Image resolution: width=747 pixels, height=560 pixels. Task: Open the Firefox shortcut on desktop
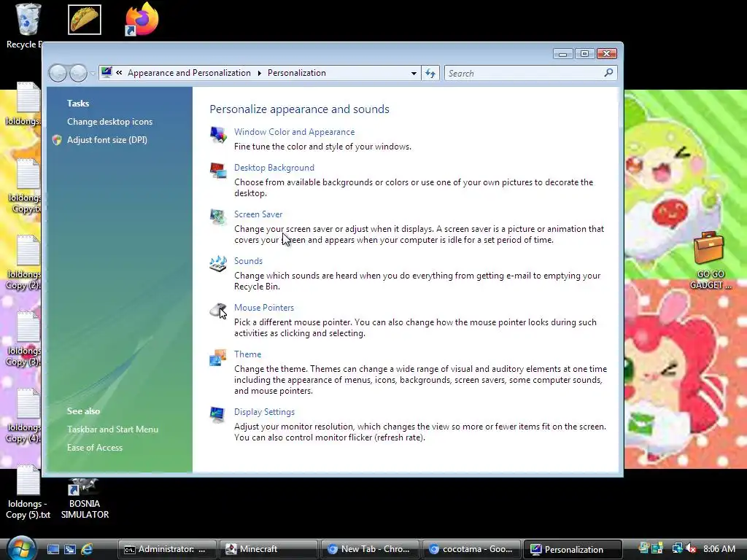point(142,20)
